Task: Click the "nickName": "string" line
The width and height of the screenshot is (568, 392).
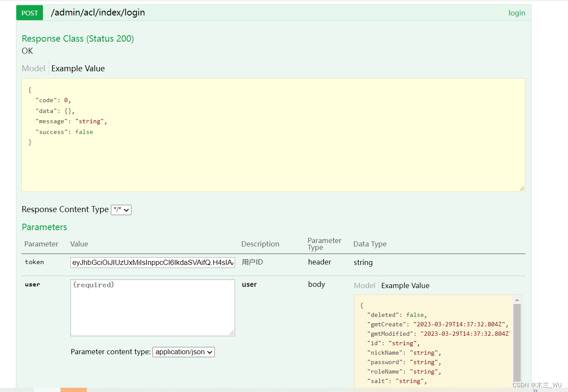Action: click(404, 352)
